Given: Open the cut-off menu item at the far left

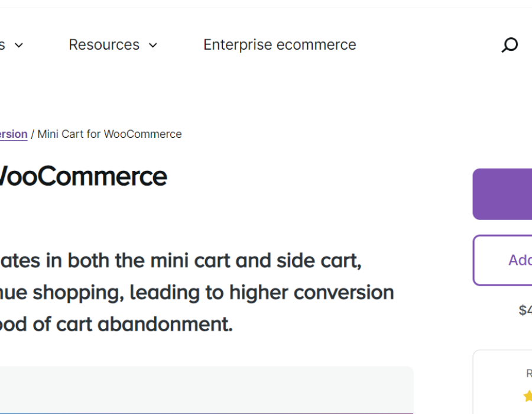Looking at the screenshot, I should coord(3,45).
